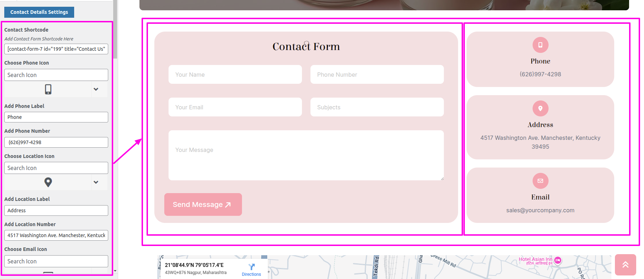Click the Your Name input field

tap(235, 75)
